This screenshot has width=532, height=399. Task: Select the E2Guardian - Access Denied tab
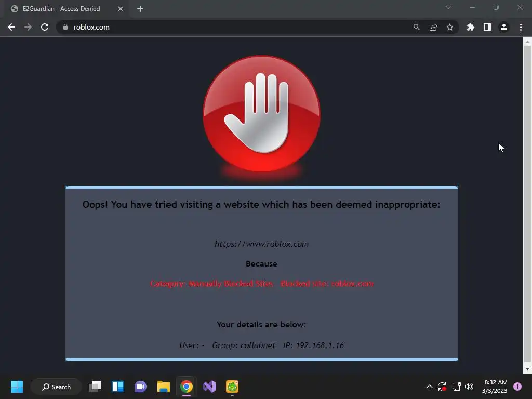click(66, 9)
